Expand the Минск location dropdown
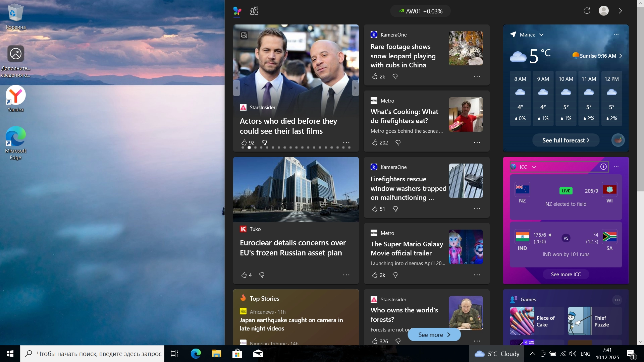The image size is (644, 362). tap(541, 35)
